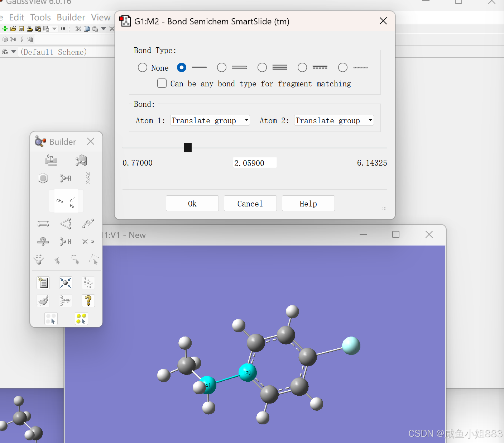The height and width of the screenshot is (443, 504).
Task: Click Cancel in Bond SmartSlide dialog
Action: coord(250,204)
